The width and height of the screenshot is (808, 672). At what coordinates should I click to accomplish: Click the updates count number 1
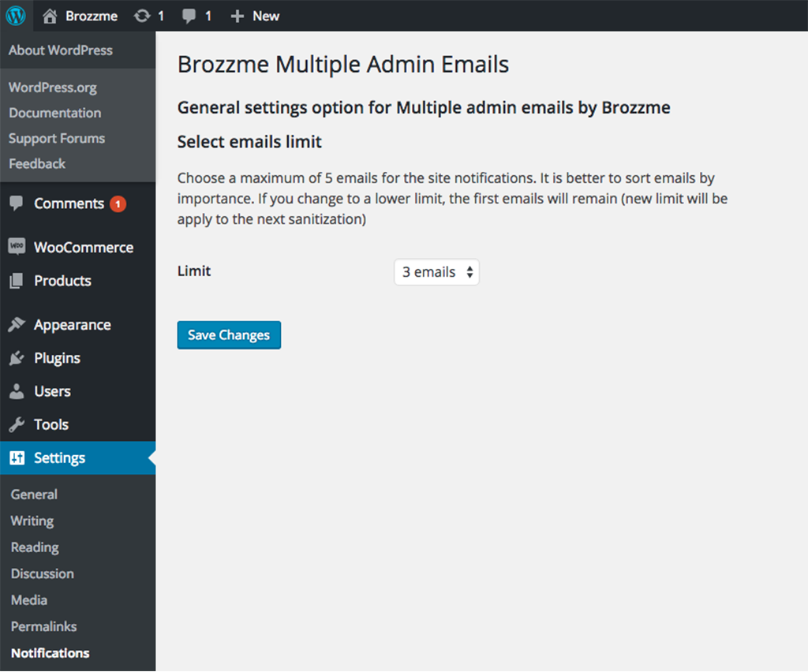(x=161, y=16)
